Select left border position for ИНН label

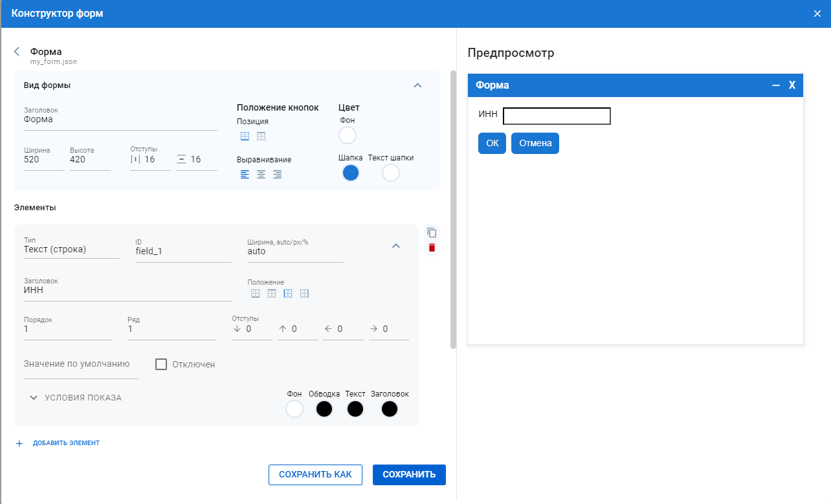tap(288, 294)
